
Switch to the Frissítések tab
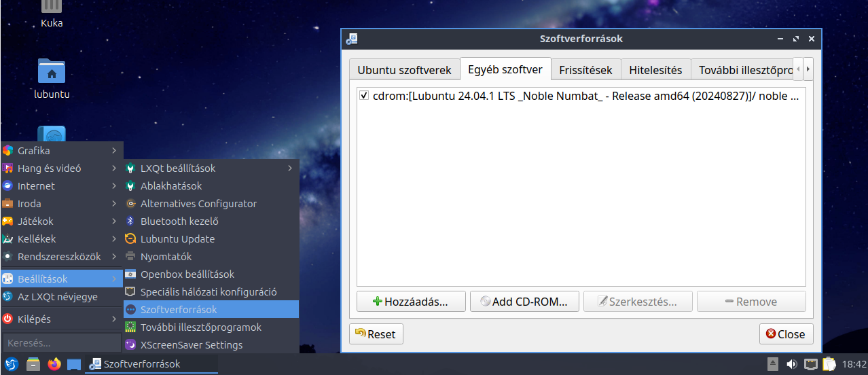click(585, 70)
